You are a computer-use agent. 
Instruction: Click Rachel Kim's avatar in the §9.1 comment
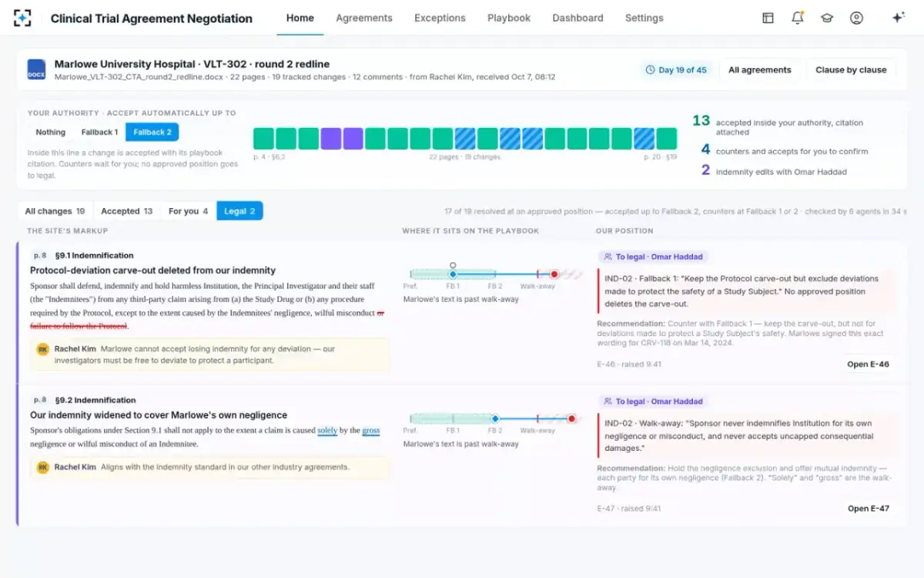pyautogui.click(x=43, y=349)
